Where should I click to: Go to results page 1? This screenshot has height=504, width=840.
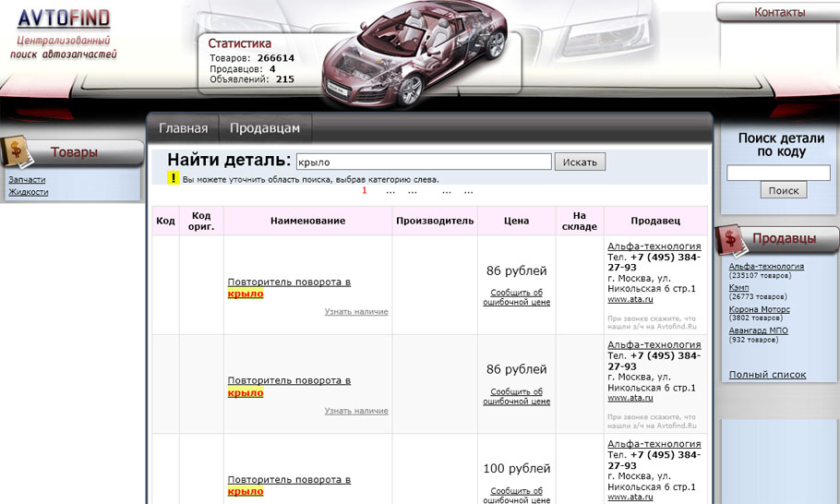click(x=365, y=191)
